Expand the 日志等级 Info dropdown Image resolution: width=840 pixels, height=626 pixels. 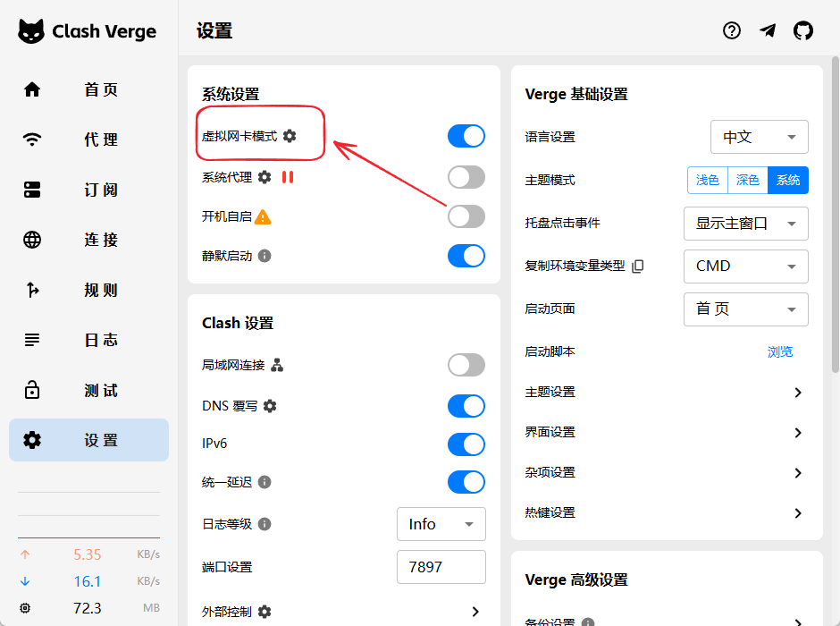click(x=441, y=524)
